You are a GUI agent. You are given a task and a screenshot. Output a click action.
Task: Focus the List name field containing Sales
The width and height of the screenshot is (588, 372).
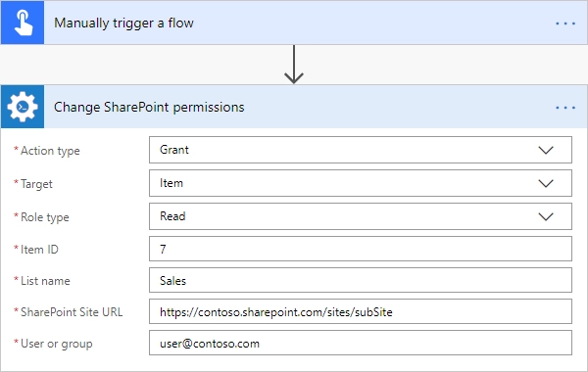point(361,280)
